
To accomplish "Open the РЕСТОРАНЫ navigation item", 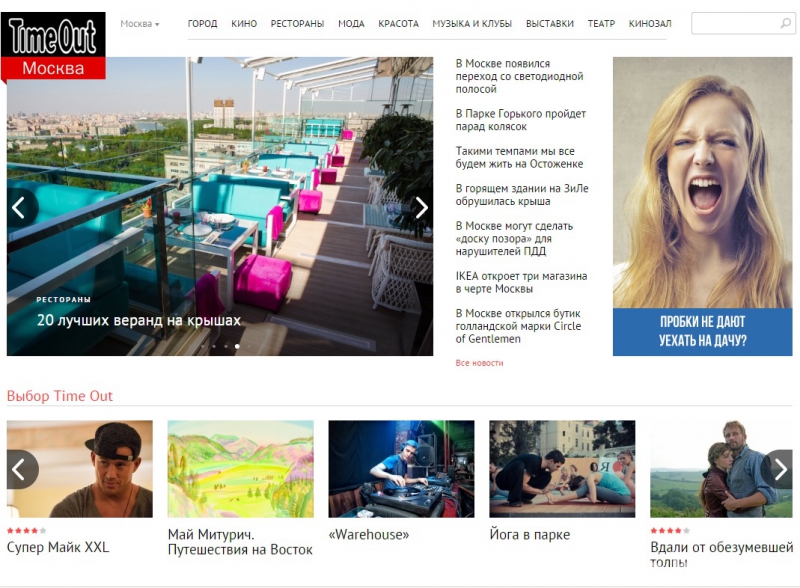I will coord(297,24).
